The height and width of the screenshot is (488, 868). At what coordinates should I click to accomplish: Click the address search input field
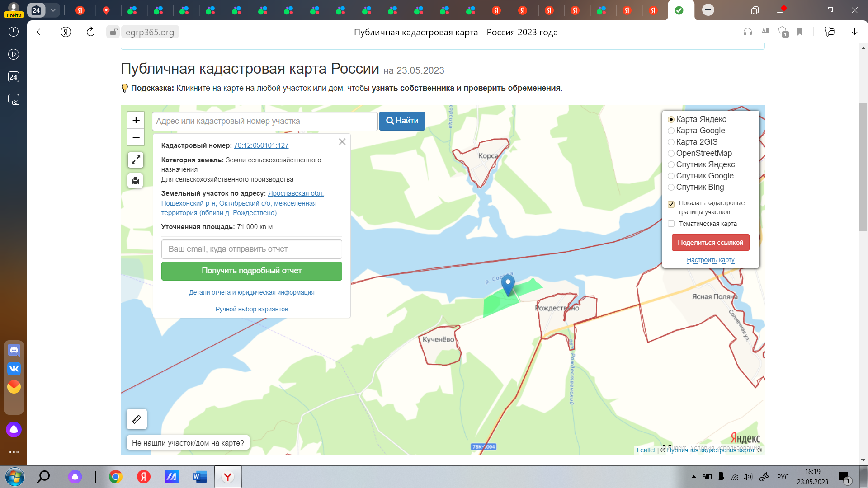[x=264, y=121]
